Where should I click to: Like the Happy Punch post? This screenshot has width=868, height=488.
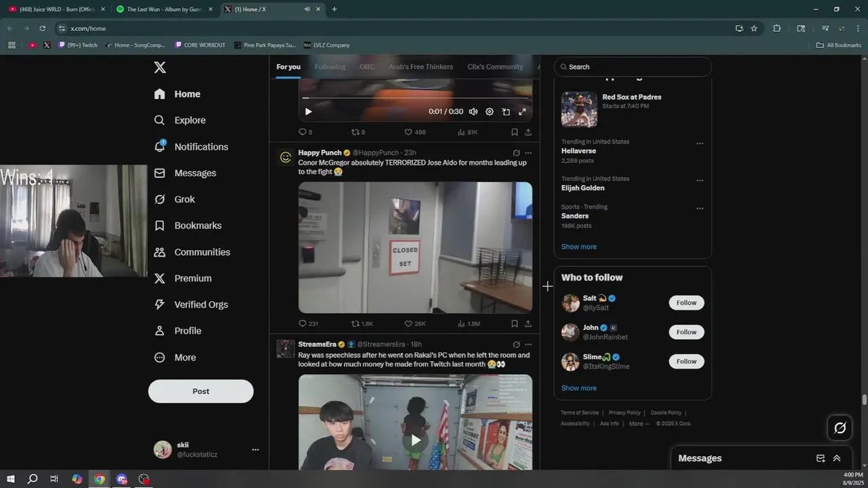click(415, 324)
